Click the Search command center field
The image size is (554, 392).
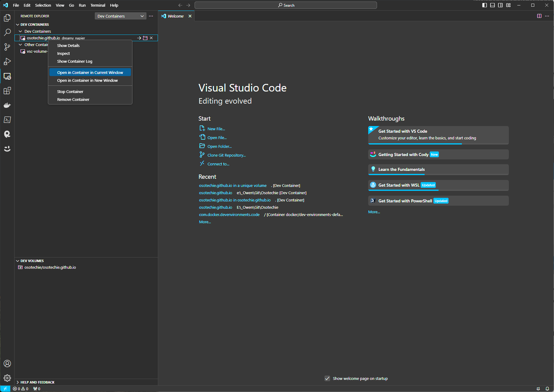tap(285, 5)
